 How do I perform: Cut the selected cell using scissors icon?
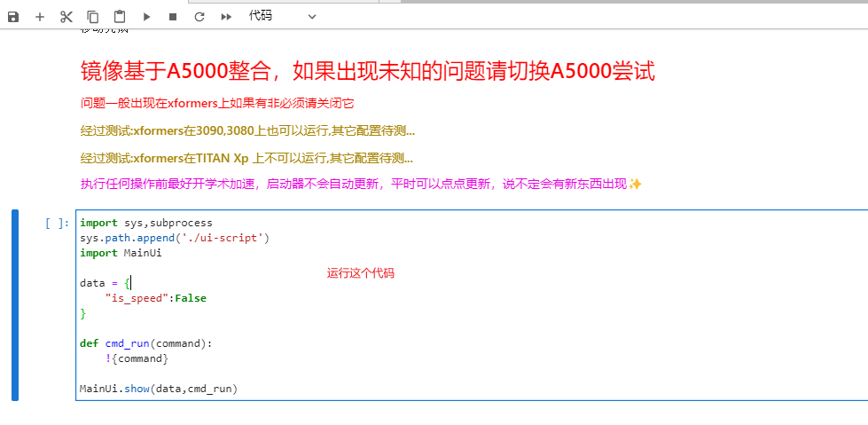[x=66, y=16]
